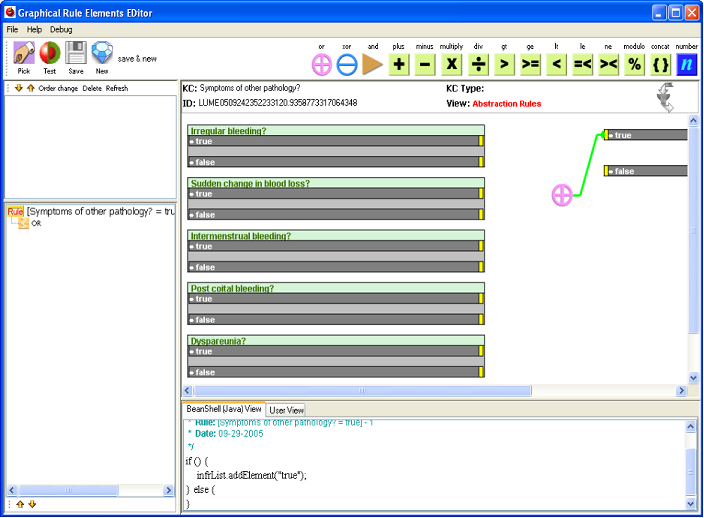Viewport: 704px width, 518px height.
Task: Open the File menu
Action: pyautogui.click(x=13, y=30)
